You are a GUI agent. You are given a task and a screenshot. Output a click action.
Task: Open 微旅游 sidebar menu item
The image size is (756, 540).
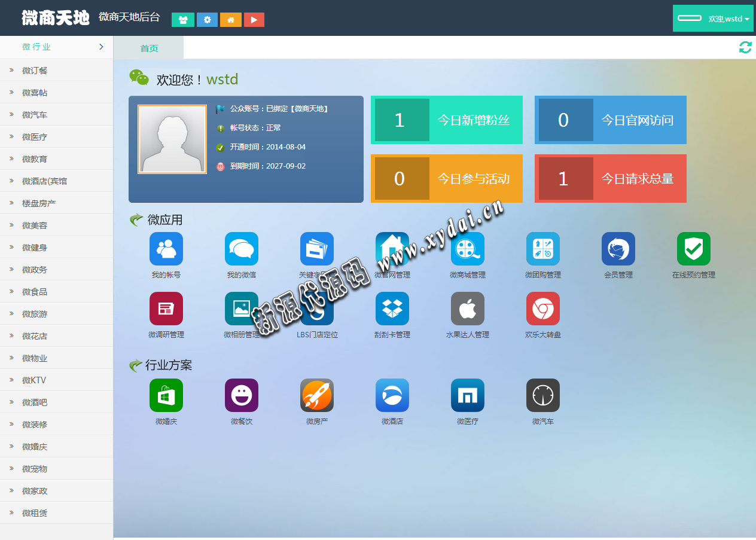(56, 313)
